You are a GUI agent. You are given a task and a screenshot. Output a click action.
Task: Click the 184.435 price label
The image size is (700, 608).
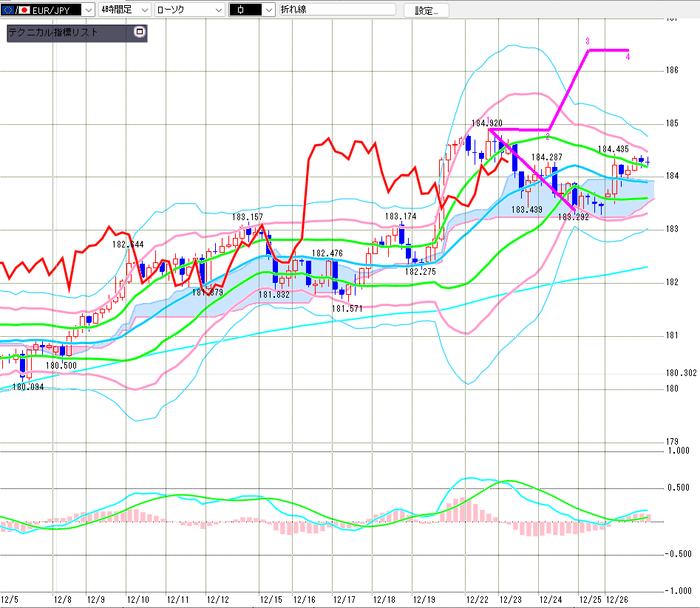coord(613,150)
